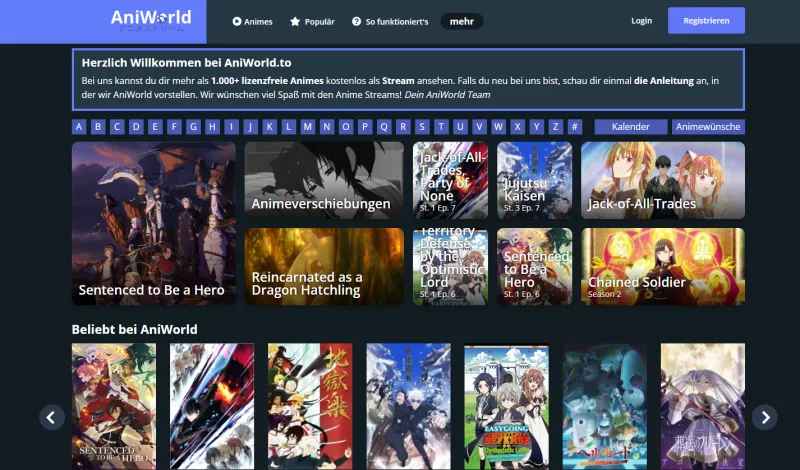800x470 pixels.
Task: Select letter P in alphabet index
Action: pyautogui.click(x=365, y=127)
